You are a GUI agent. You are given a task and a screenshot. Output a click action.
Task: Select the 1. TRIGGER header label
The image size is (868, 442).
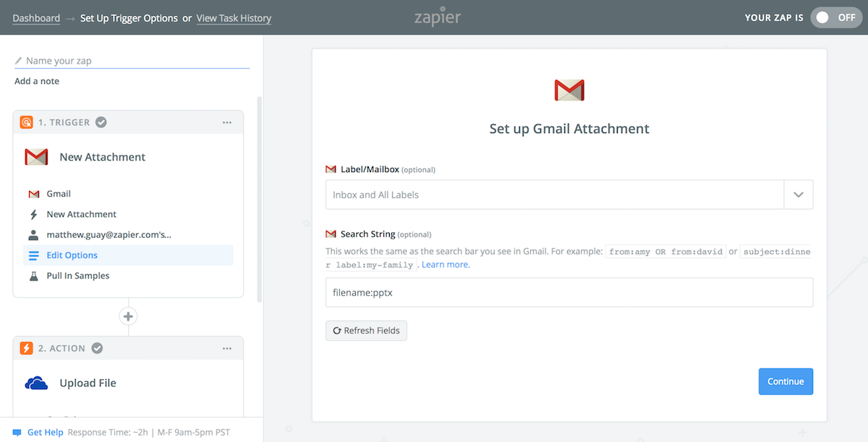pyautogui.click(x=64, y=122)
